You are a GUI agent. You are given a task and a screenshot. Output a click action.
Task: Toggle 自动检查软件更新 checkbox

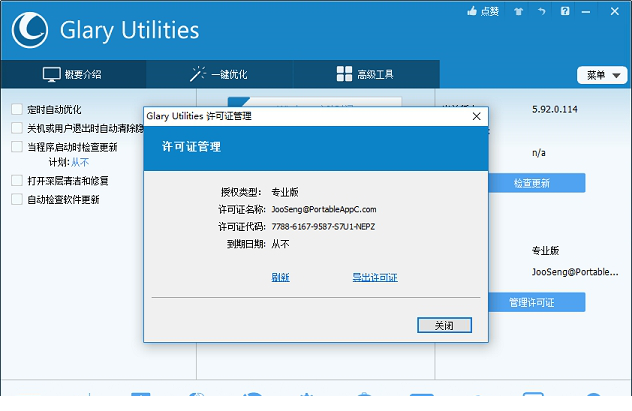[x=17, y=199]
